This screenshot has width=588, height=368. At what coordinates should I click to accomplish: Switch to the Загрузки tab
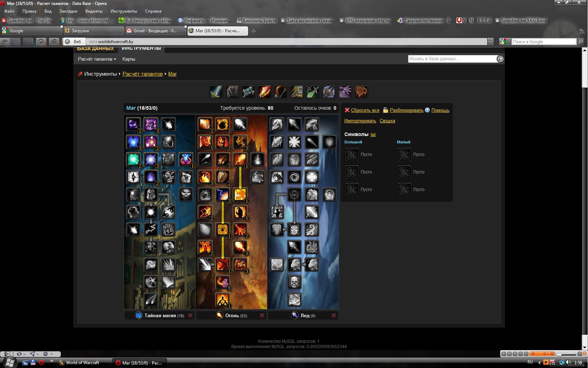coord(94,31)
